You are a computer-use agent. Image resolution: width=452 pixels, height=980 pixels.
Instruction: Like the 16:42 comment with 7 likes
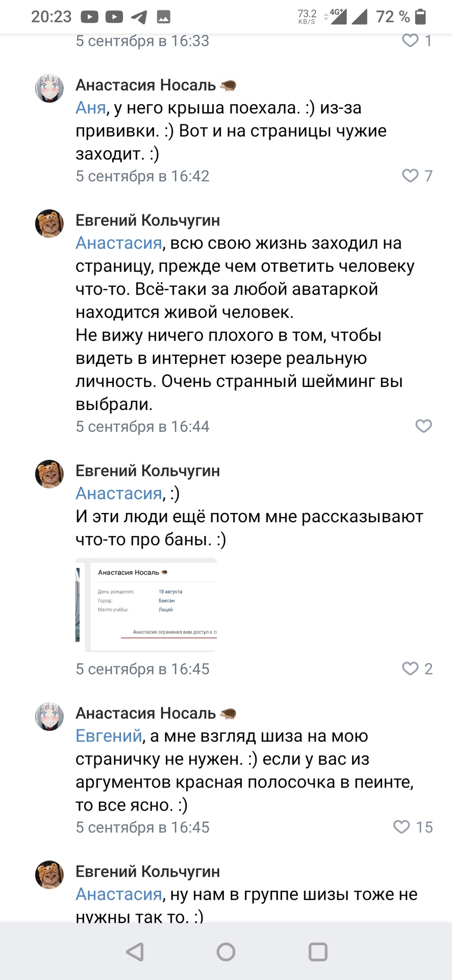[x=410, y=176]
